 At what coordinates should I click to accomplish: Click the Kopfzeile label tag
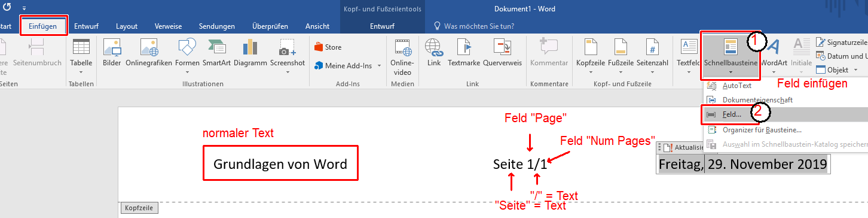(139, 208)
